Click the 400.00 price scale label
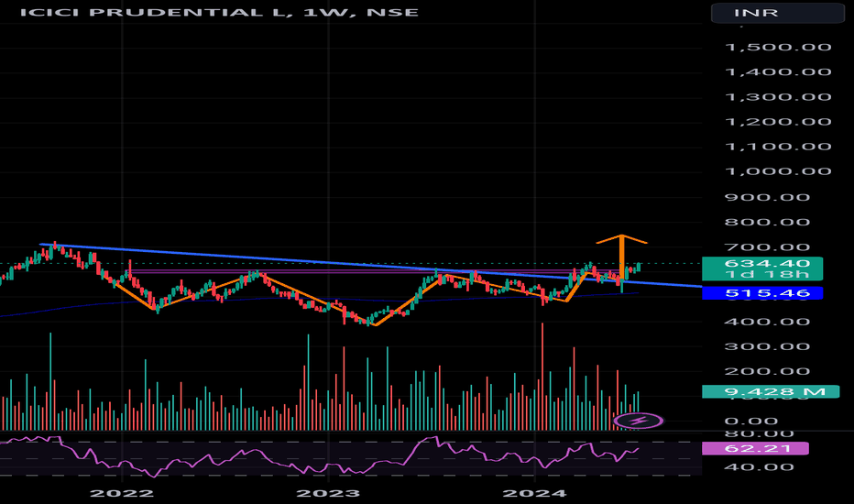Screen dimensions: 854x504 [x=767, y=322]
